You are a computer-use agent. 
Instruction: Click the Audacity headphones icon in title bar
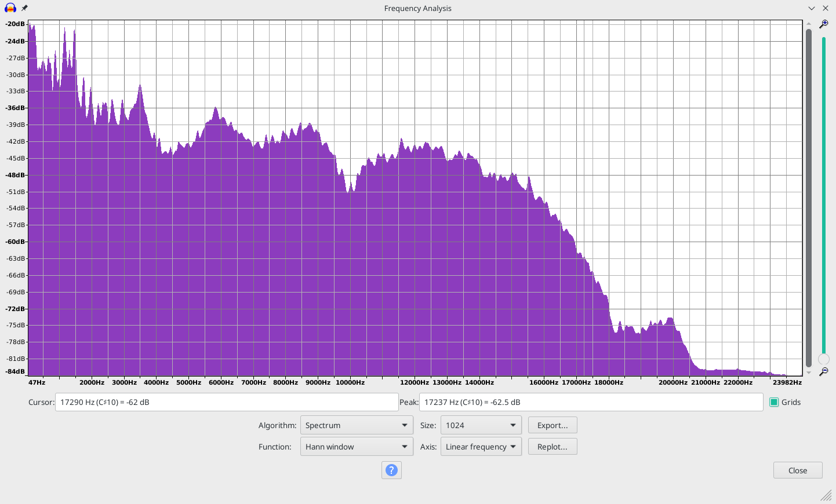click(x=10, y=8)
